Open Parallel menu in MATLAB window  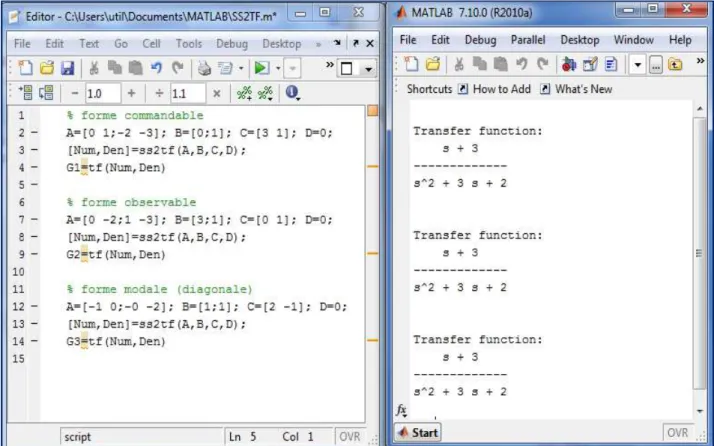point(528,40)
